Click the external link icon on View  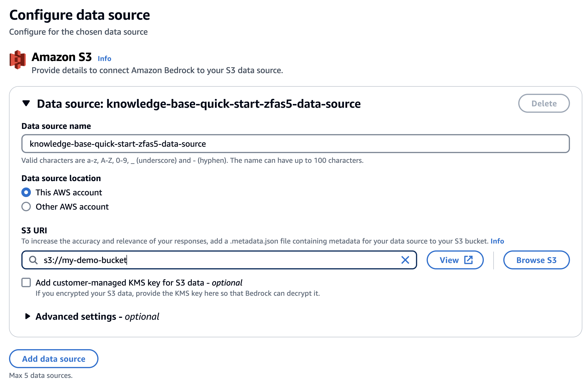468,260
